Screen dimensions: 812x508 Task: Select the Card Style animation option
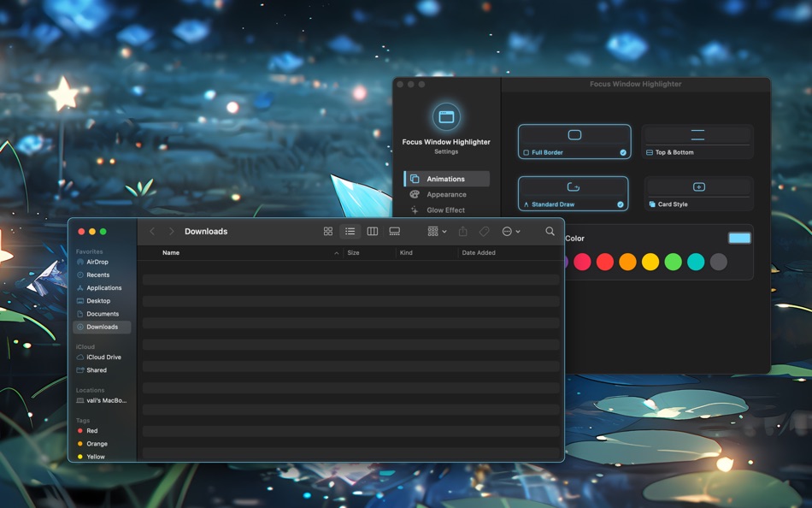698,193
